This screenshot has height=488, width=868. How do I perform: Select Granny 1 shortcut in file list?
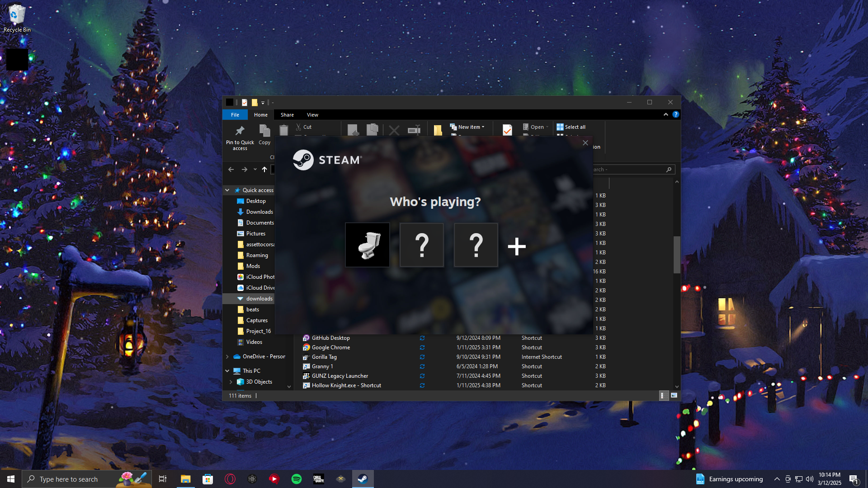322,366
